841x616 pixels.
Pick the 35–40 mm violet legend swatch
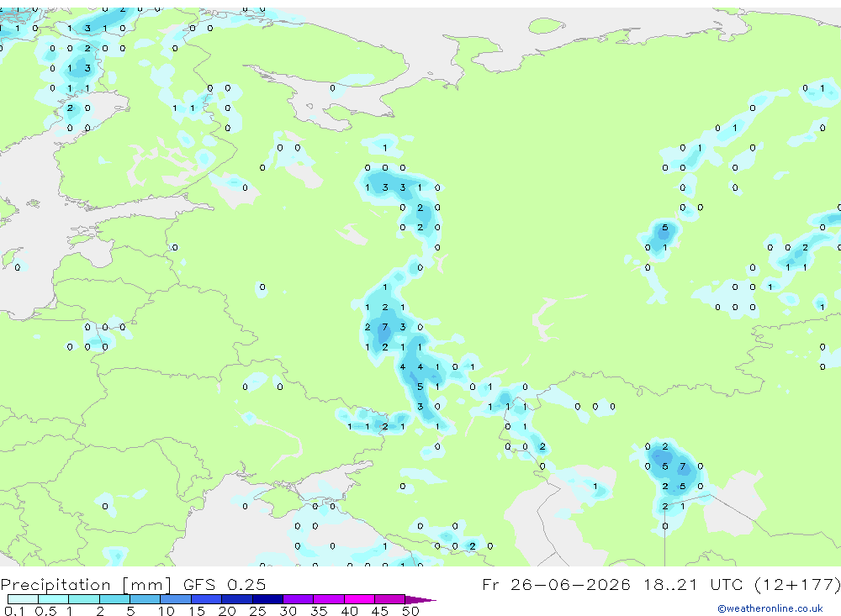pyautogui.click(x=329, y=599)
